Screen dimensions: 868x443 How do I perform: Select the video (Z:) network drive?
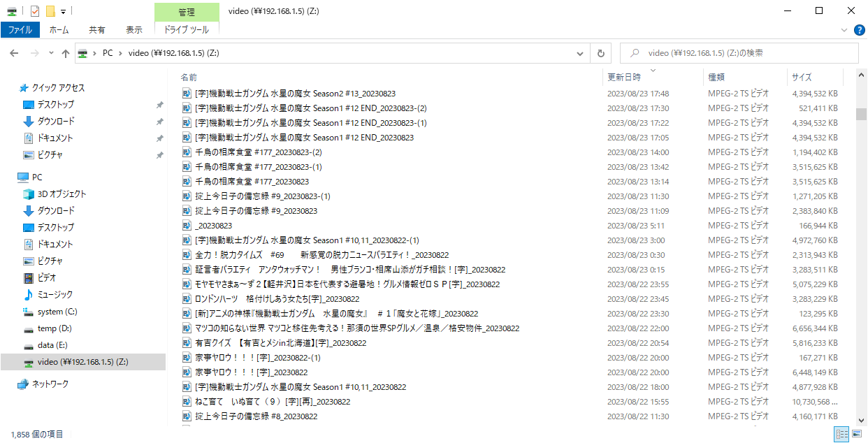(82, 362)
